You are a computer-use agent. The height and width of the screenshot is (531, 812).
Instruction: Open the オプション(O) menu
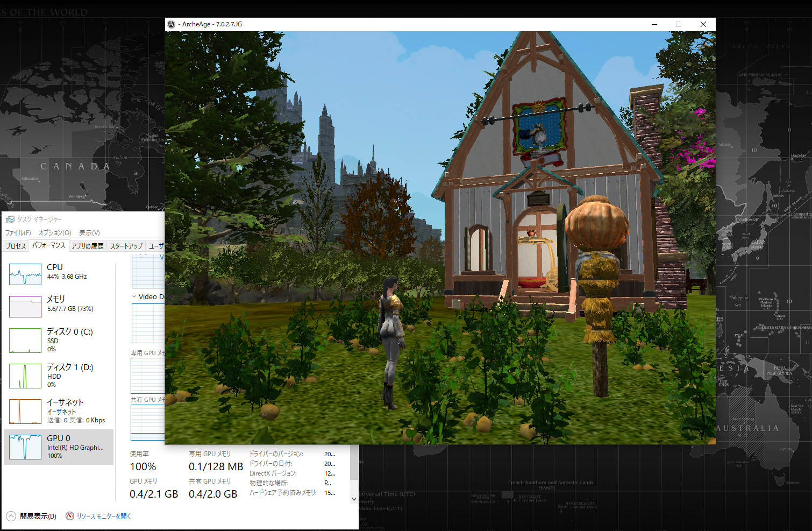tap(55, 233)
